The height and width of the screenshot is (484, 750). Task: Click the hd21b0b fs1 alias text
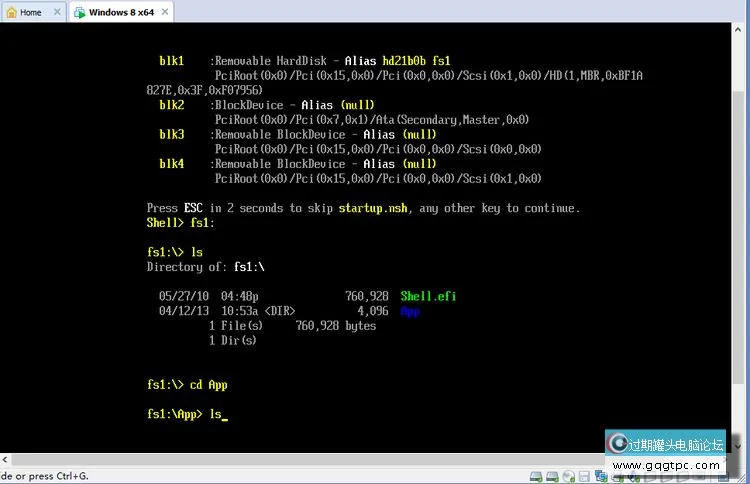[416, 61]
